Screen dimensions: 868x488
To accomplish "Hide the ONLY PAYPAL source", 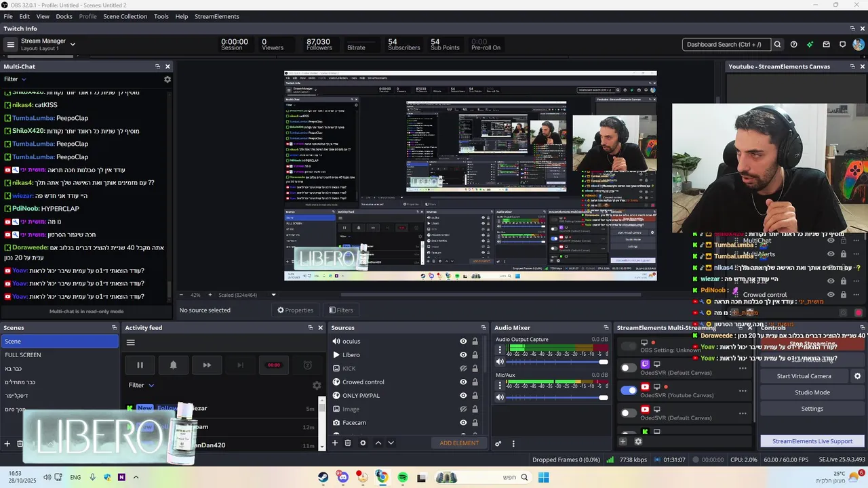I will (463, 396).
